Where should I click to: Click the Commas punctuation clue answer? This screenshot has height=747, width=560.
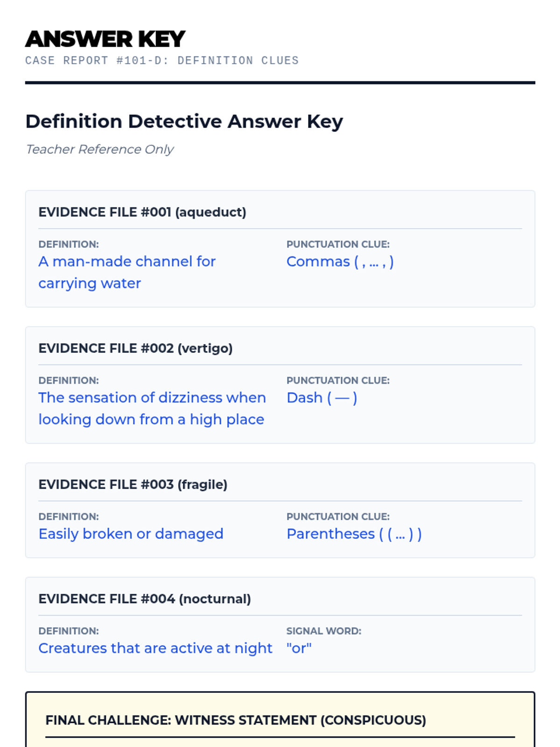tap(340, 262)
